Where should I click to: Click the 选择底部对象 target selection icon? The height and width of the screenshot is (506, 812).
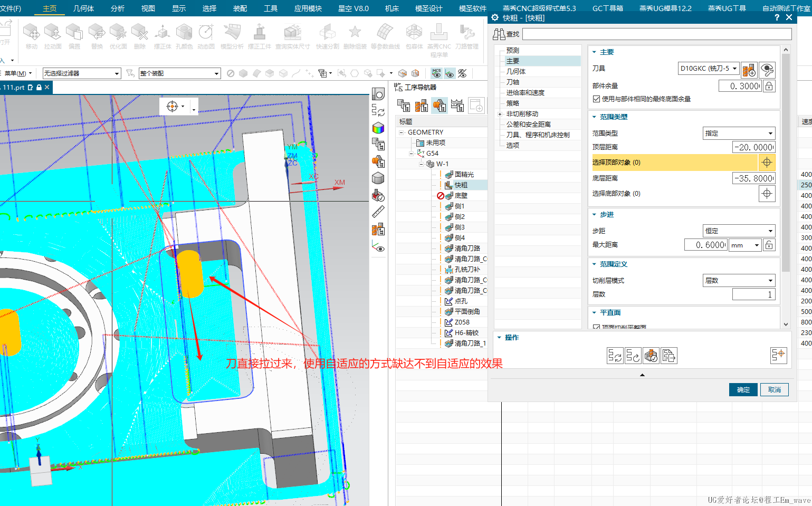coord(767,194)
